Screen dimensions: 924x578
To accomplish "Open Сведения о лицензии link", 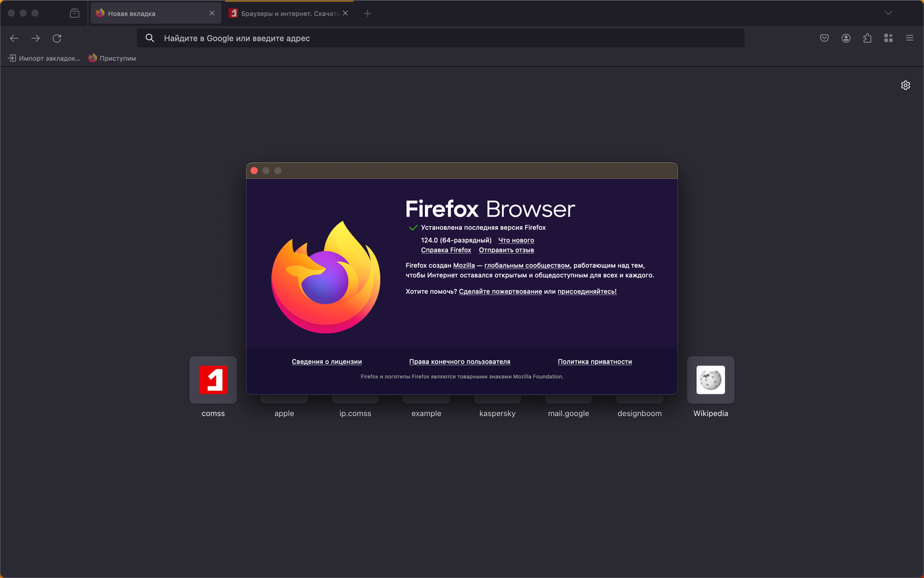I will tap(326, 362).
